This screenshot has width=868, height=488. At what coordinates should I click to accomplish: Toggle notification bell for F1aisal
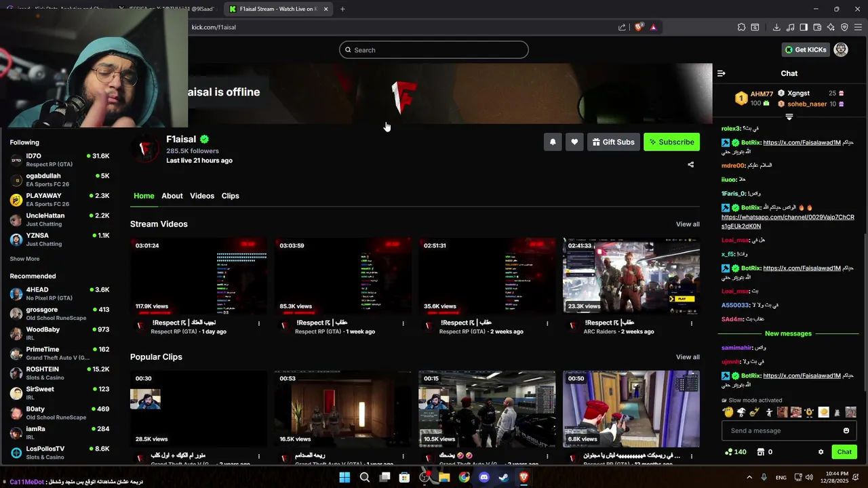click(553, 142)
